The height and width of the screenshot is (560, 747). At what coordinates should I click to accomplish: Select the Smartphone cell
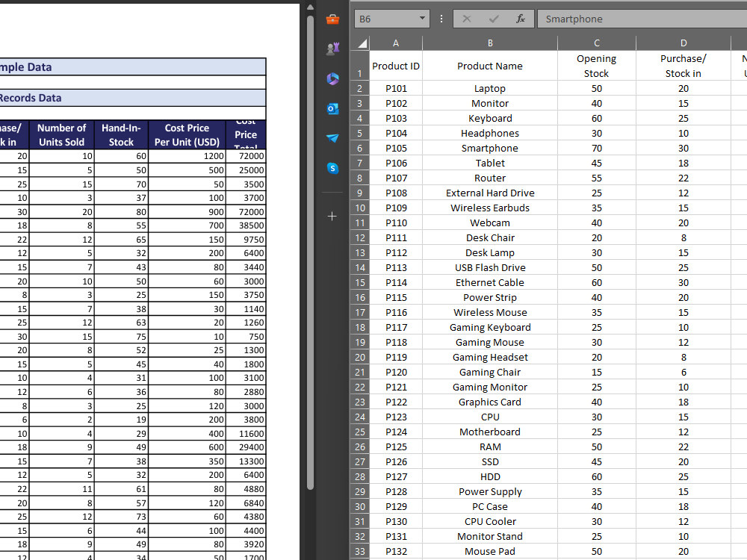490,148
